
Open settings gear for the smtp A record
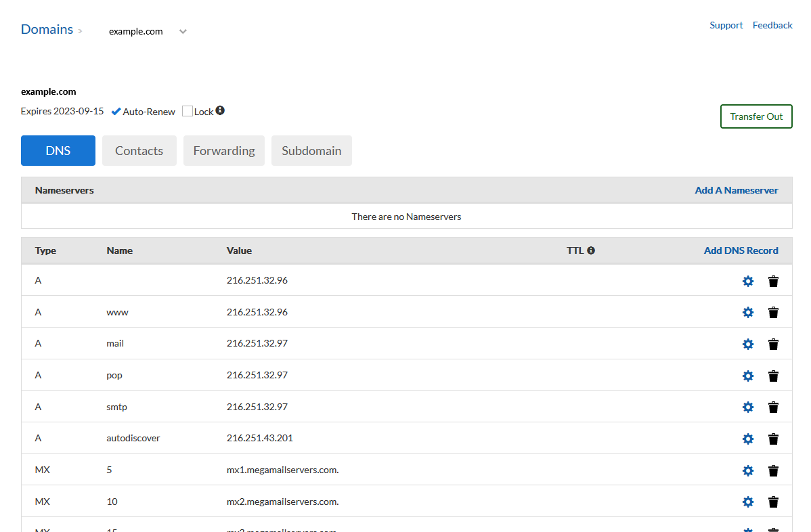tap(747, 407)
